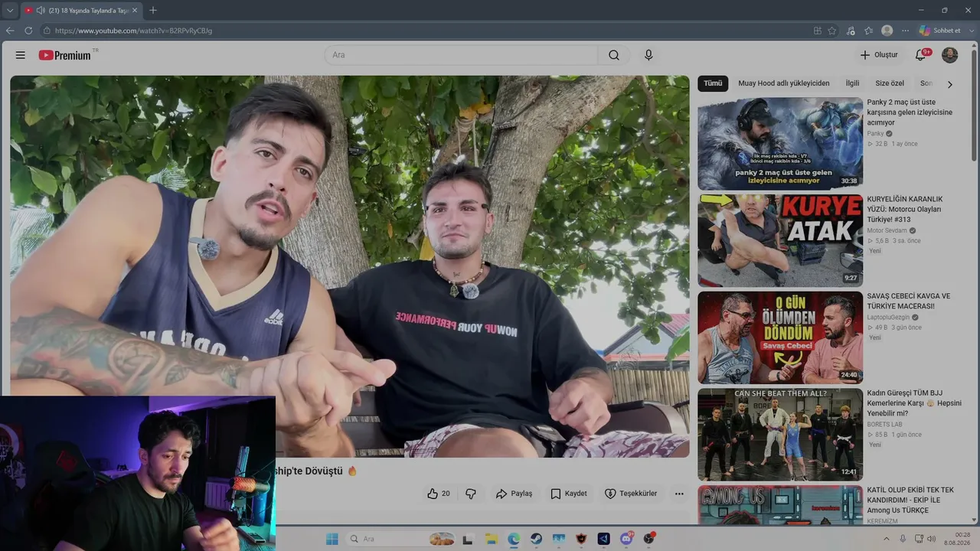This screenshot has height=551, width=980.
Task: Open the KATİL OLUP EKİBİ video title
Action: pyautogui.click(x=911, y=500)
